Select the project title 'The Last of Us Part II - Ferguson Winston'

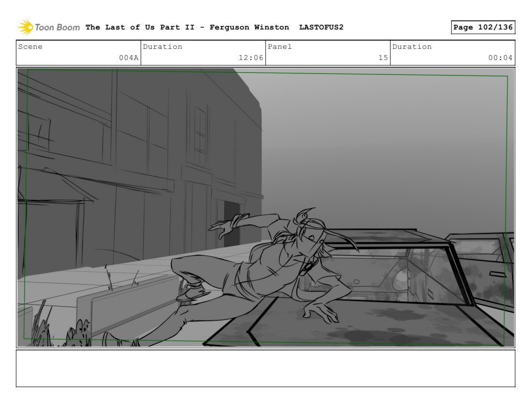coord(187,27)
